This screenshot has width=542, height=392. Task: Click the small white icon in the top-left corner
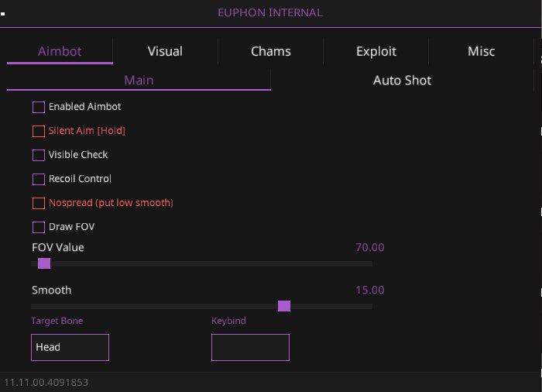3,14
